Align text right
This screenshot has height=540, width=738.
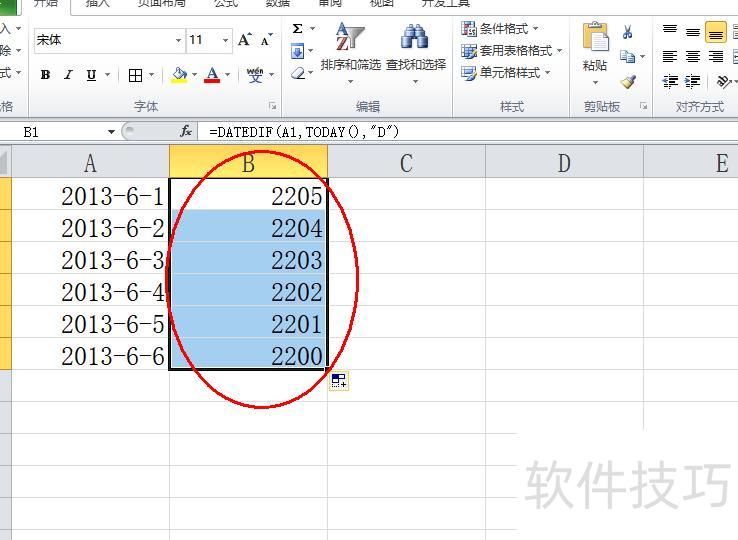point(716,57)
